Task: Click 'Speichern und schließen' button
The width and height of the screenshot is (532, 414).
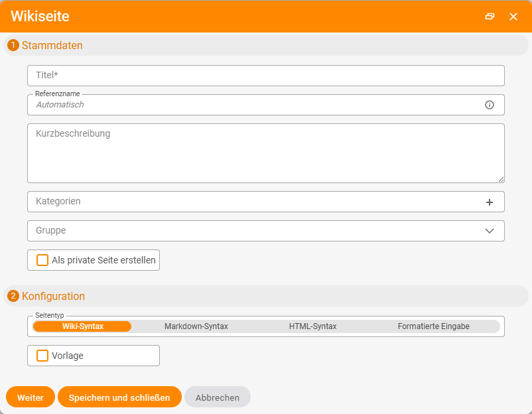Action: [x=119, y=397]
